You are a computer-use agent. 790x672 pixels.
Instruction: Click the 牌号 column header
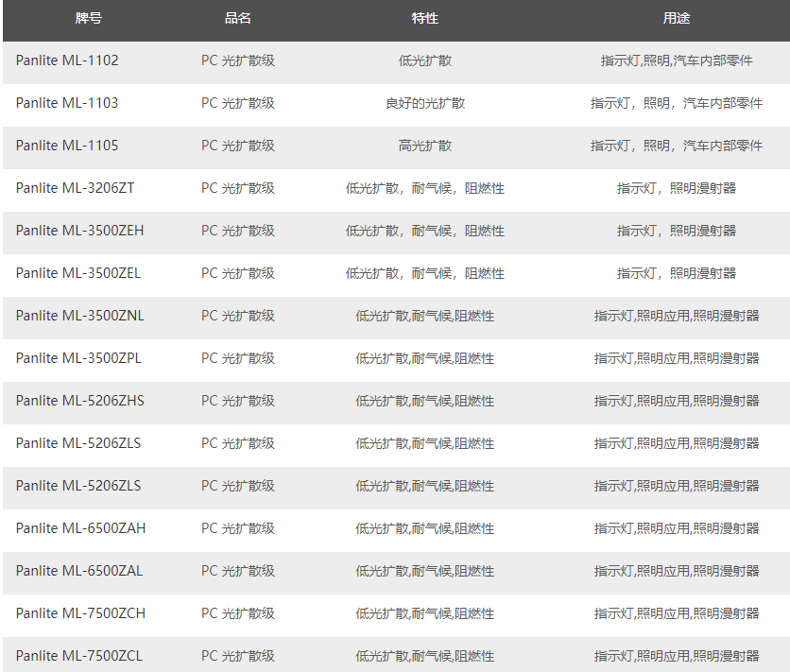88,19
